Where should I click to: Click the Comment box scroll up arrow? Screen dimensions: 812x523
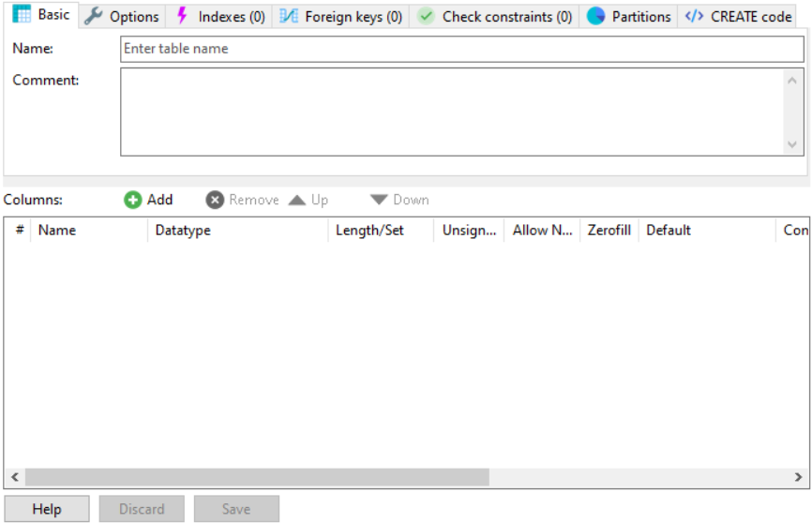pos(791,81)
